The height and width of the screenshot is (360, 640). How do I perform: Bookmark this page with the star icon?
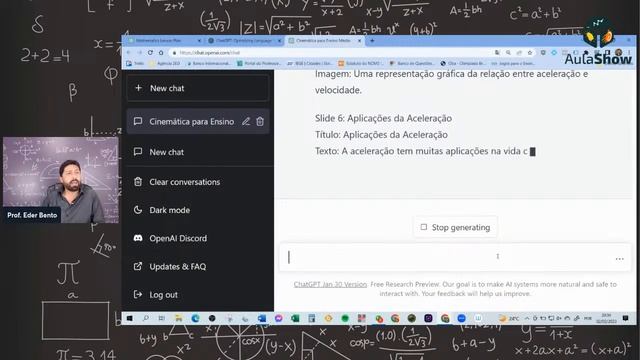coord(530,53)
